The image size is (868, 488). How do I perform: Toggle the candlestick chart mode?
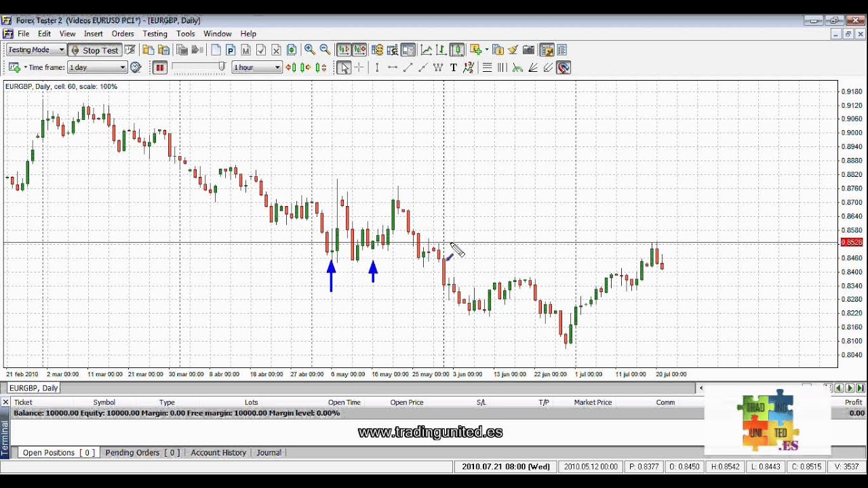click(x=456, y=49)
